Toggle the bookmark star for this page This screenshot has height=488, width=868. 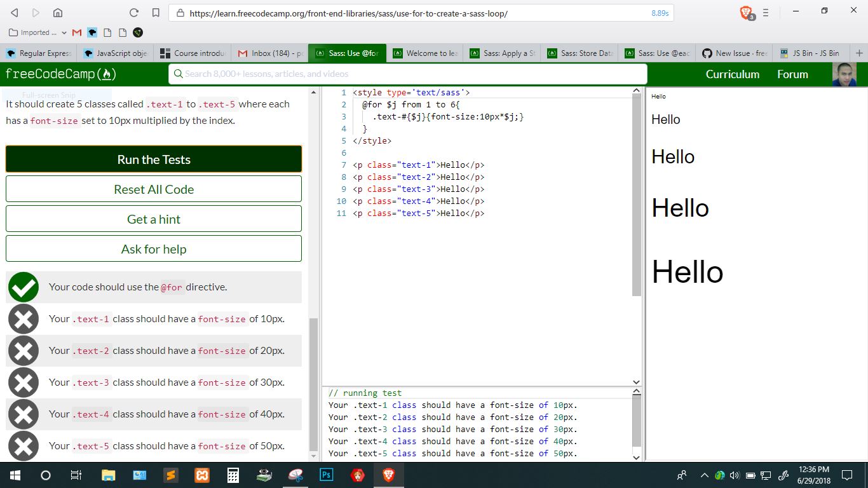(x=154, y=11)
